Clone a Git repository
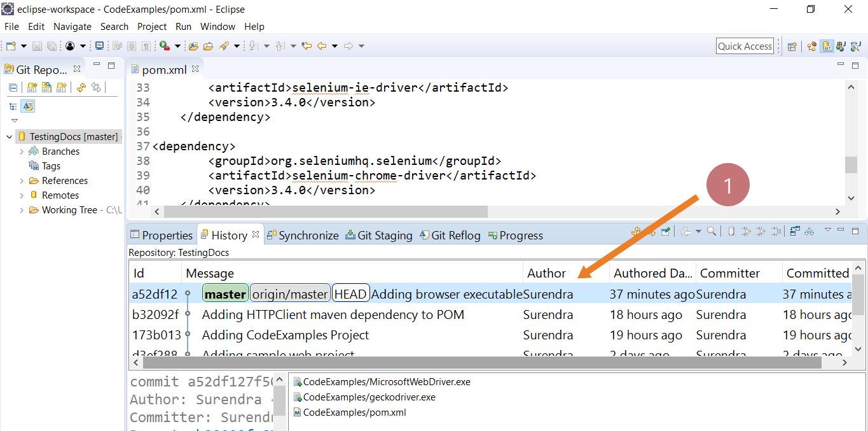Image resolution: width=868 pixels, height=431 pixels. pyautogui.click(x=46, y=87)
